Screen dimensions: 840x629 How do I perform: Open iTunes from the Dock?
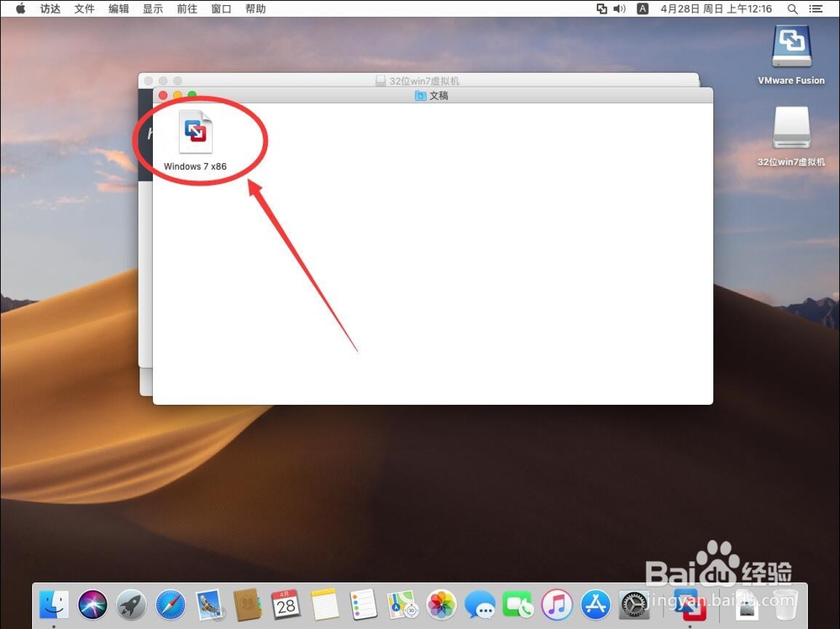pos(557,605)
